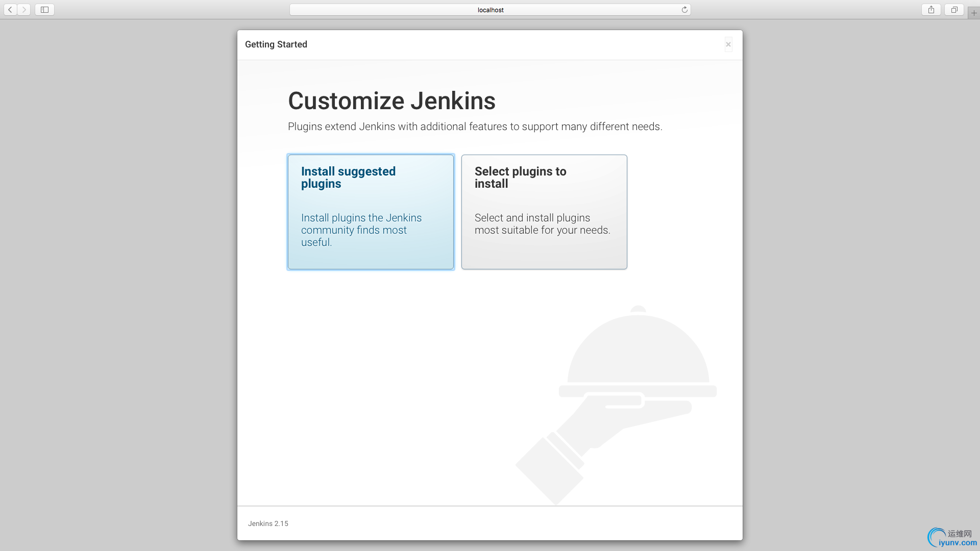
Task: Open the Safari share menu
Action: coord(931,10)
